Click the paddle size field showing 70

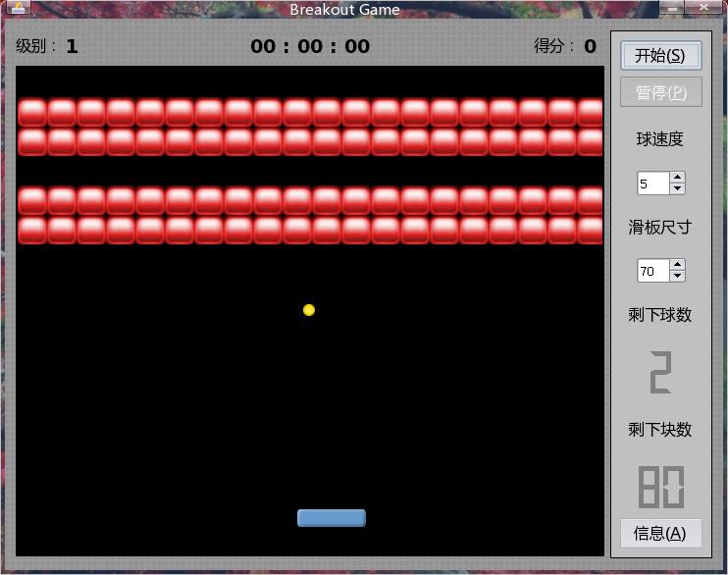click(x=653, y=270)
